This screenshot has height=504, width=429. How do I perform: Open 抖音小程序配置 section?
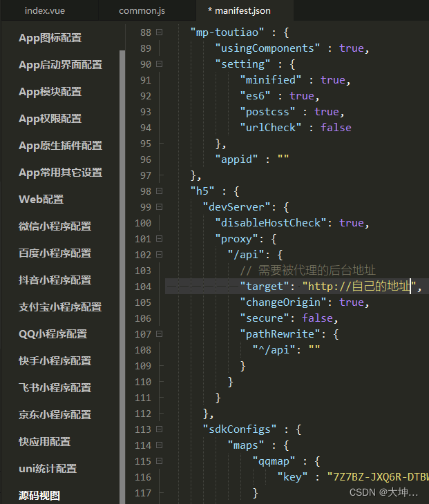(55, 280)
